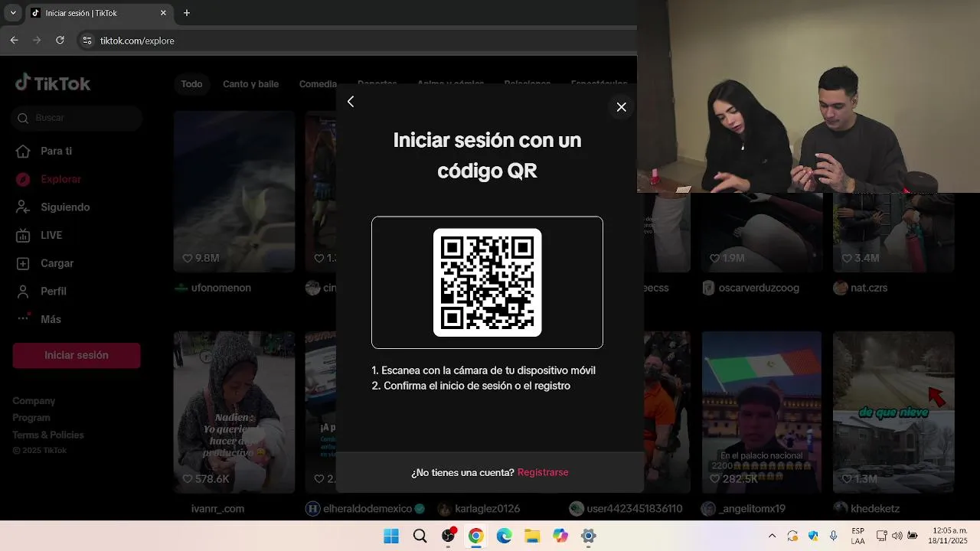Open File Explorer from taskbar
The height and width of the screenshot is (551, 980).
[532, 536]
